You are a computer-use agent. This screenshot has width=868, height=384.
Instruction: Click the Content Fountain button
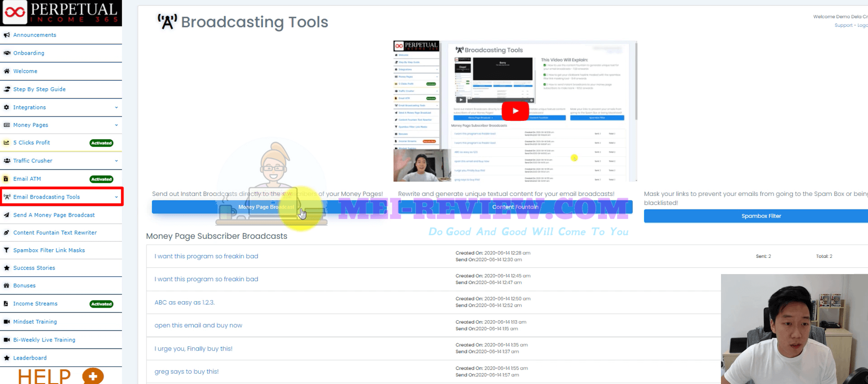tap(515, 207)
